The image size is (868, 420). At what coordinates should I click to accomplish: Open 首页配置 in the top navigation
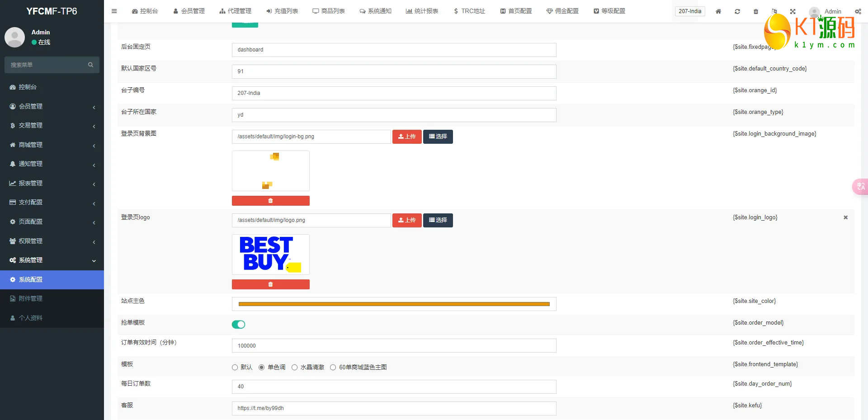pyautogui.click(x=516, y=11)
